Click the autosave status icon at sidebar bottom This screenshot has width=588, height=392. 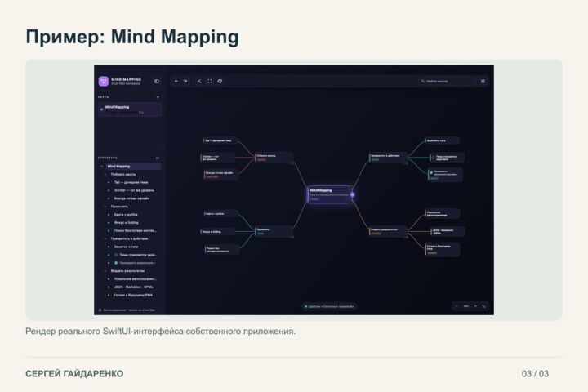(x=100, y=310)
